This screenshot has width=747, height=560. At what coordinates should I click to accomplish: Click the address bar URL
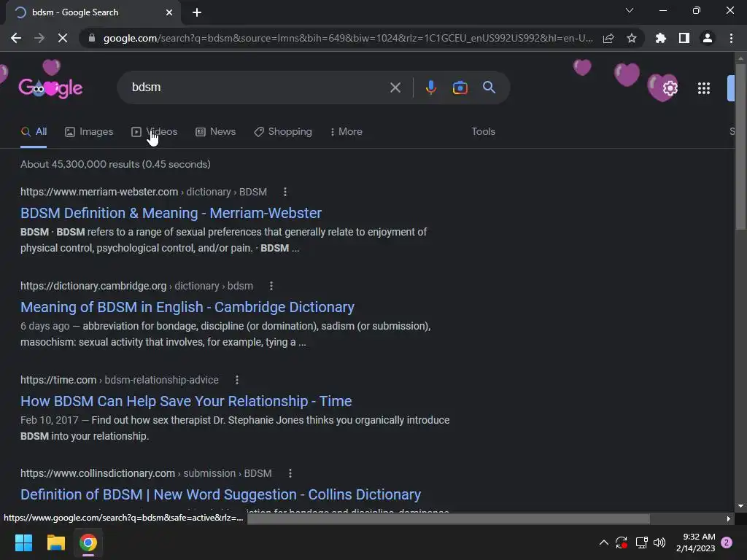click(348, 38)
